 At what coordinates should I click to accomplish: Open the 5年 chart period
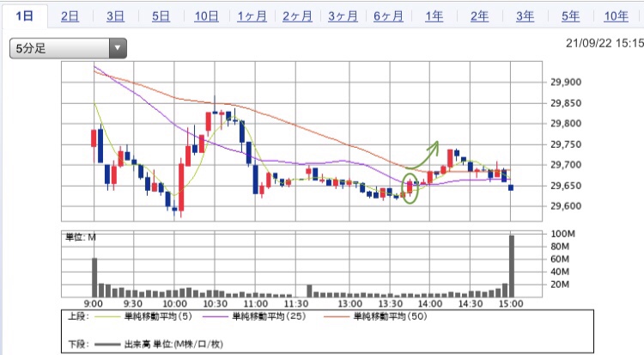pos(570,16)
